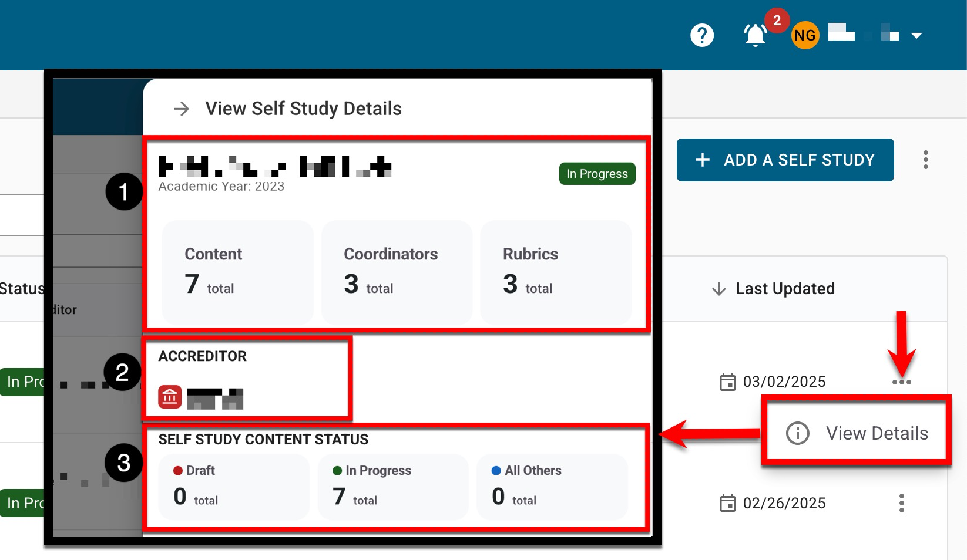This screenshot has width=967, height=560.
Task: Open the help question mark icon
Action: click(x=701, y=35)
